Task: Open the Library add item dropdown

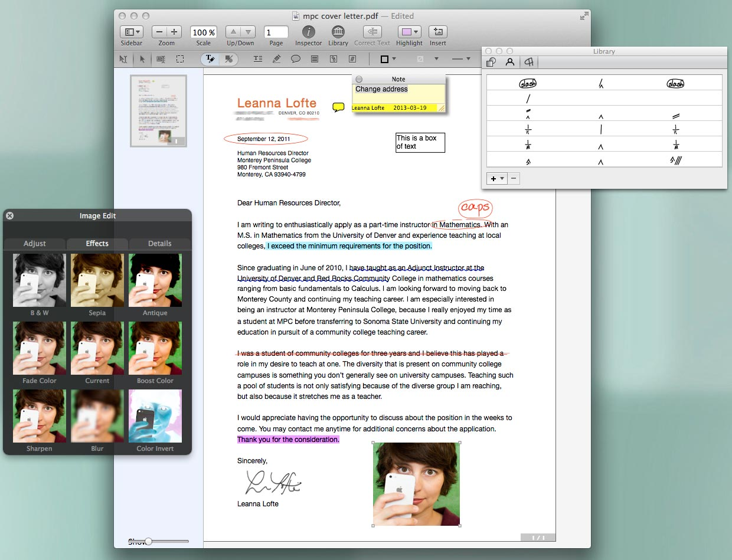Action: click(x=497, y=178)
